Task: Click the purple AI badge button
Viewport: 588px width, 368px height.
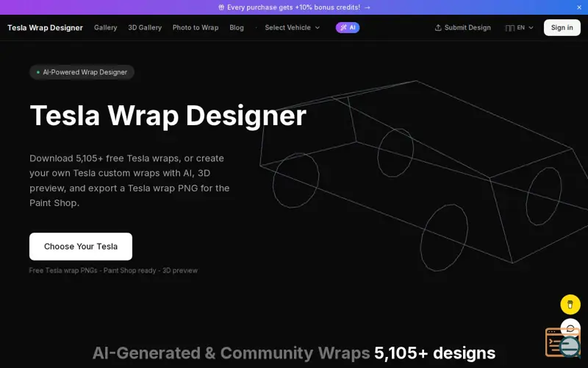Action: click(x=348, y=27)
